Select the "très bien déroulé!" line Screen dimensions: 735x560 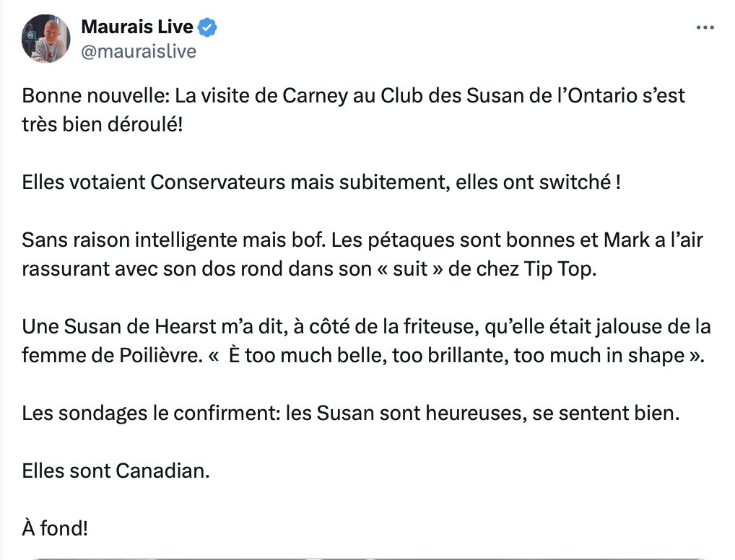coord(103,125)
